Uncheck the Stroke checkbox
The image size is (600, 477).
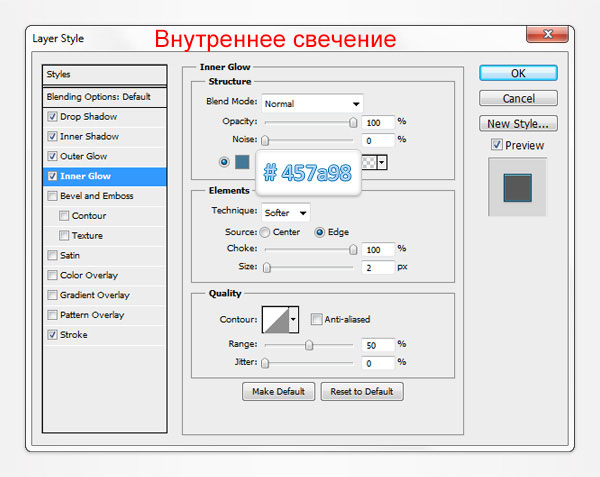coord(52,335)
